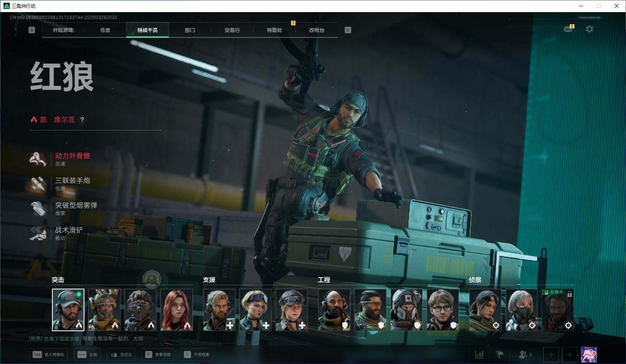Click the CN UID text
The height and width of the screenshot is (364, 626).
click(x=64, y=17)
